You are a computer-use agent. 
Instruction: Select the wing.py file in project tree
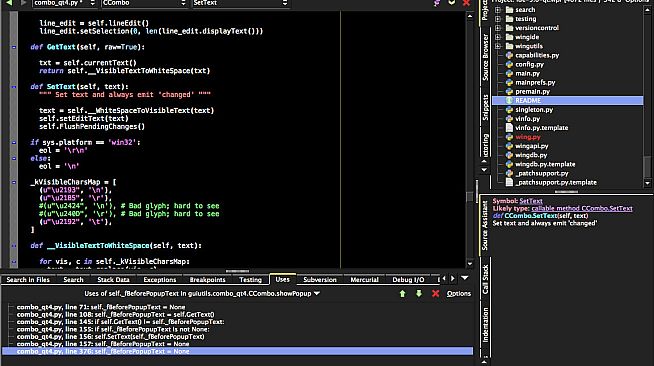click(528, 137)
